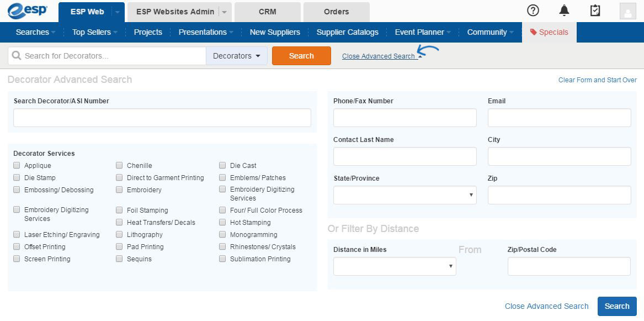Click the Zip/Postal Code field
The width and height of the screenshot is (644, 321).
point(570,266)
